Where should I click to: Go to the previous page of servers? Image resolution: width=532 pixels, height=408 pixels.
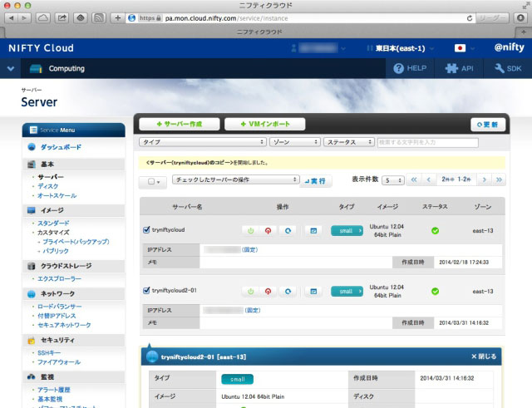point(429,179)
